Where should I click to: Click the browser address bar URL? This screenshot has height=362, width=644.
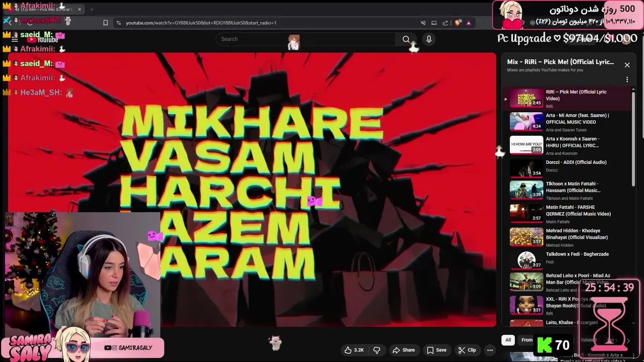click(x=201, y=23)
